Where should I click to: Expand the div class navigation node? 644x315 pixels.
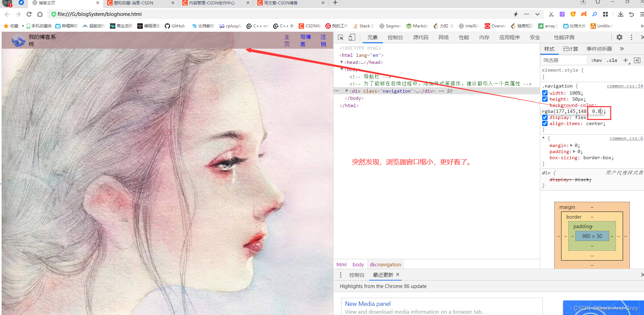coord(347,91)
